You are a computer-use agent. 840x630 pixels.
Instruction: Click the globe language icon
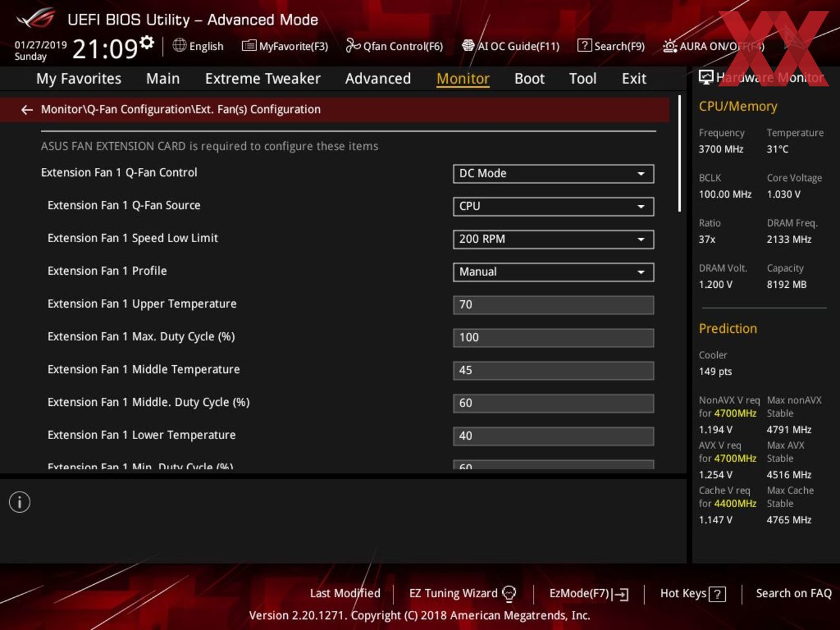pyautogui.click(x=179, y=45)
